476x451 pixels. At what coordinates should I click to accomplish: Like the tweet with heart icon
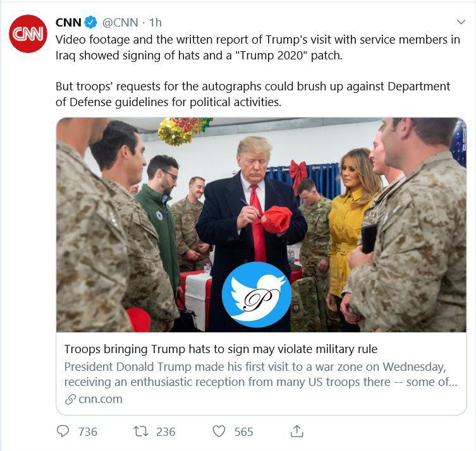pos(219,431)
